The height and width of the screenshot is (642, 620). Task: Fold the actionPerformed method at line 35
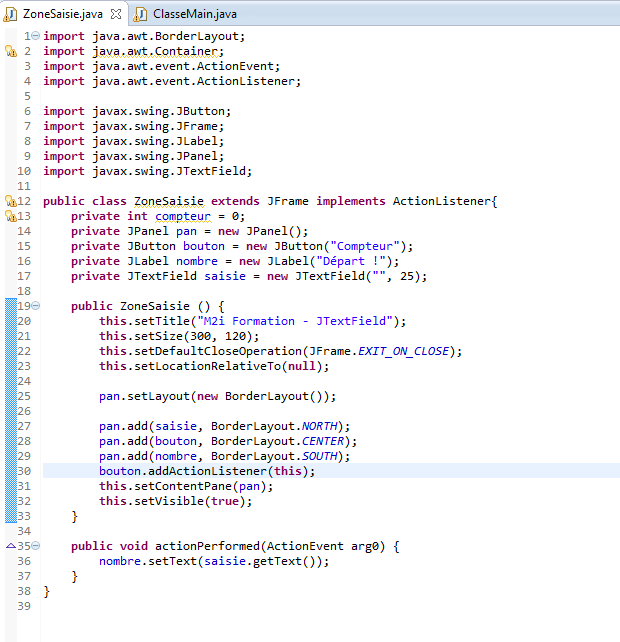tap(36, 546)
